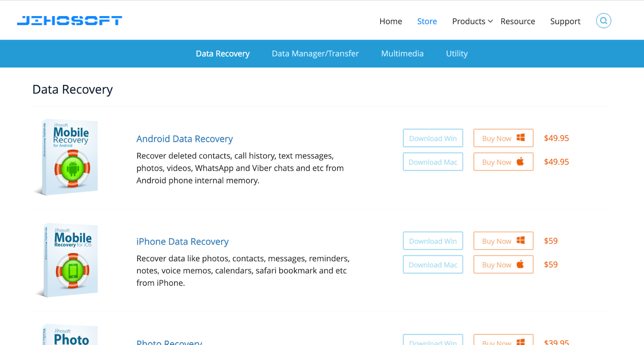Switch to the Utility tab
644x345 pixels.
pyautogui.click(x=457, y=54)
